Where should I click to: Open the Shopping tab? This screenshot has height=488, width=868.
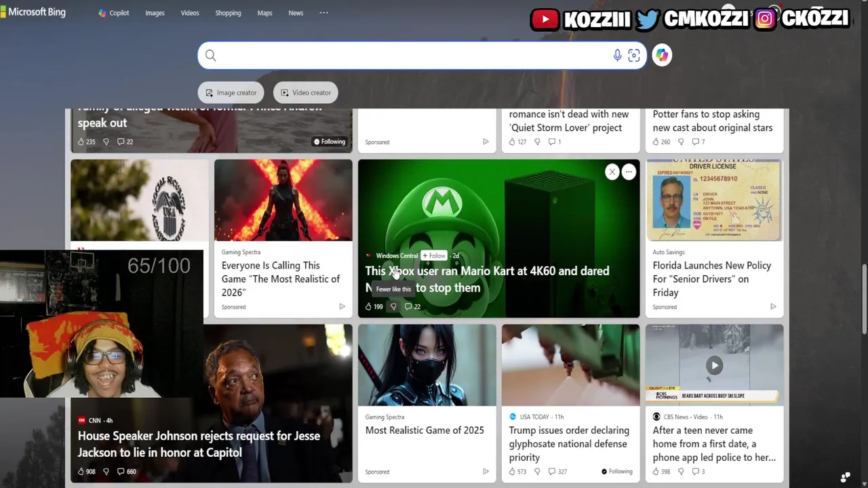[228, 13]
